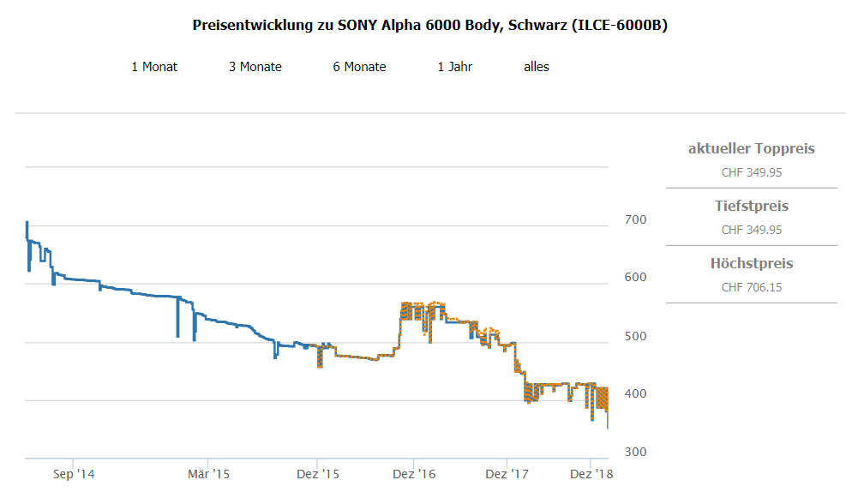
Task: Click the 700 y-axis price label
Action: click(x=636, y=220)
